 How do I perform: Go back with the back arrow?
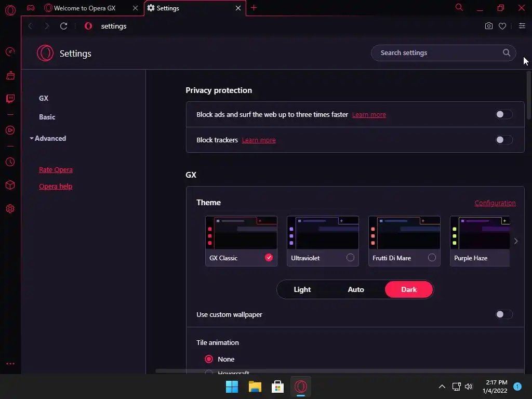(31, 26)
